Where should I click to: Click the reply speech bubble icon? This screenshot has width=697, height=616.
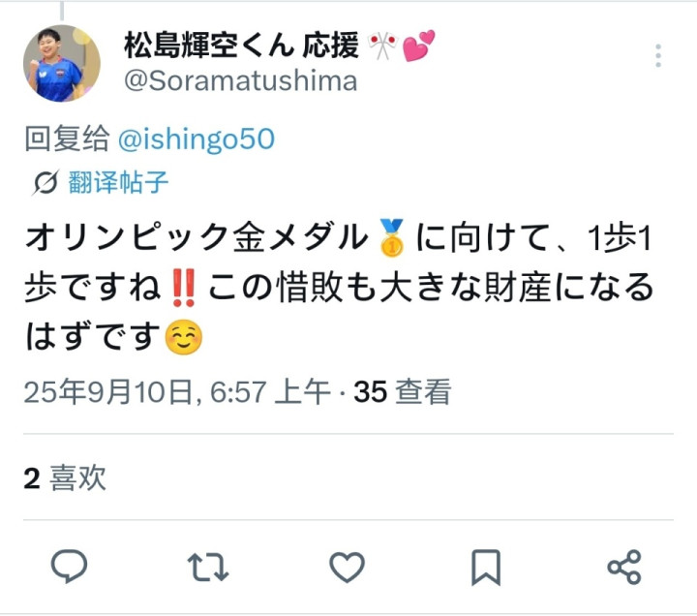[69, 567]
